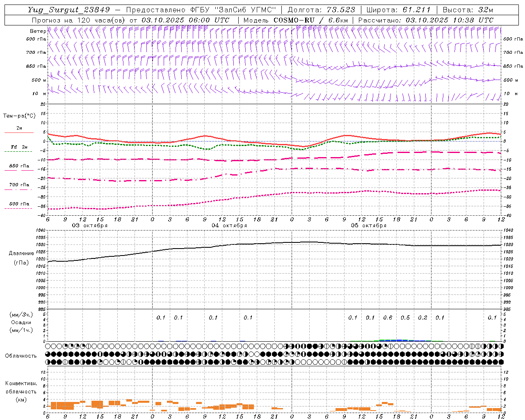The image size is (525, 420).
Task: Click the precipitation value "0.5"
Action: tap(405, 317)
